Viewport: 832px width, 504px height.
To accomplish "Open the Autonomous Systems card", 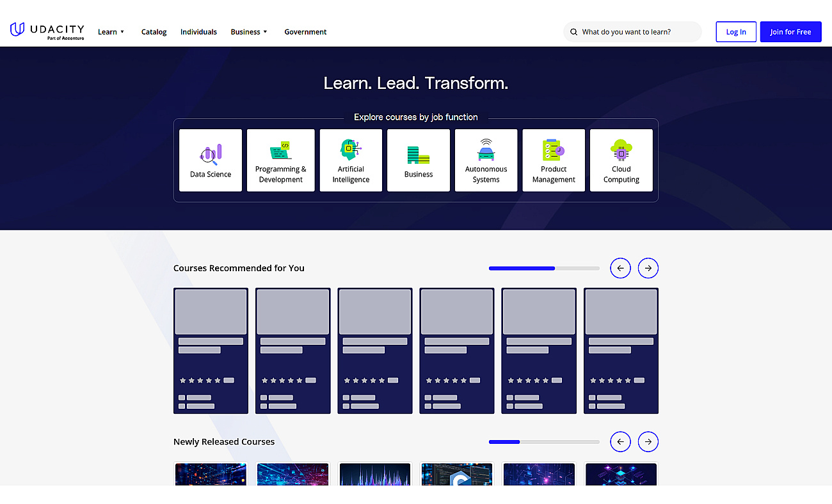I will (x=486, y=160).
